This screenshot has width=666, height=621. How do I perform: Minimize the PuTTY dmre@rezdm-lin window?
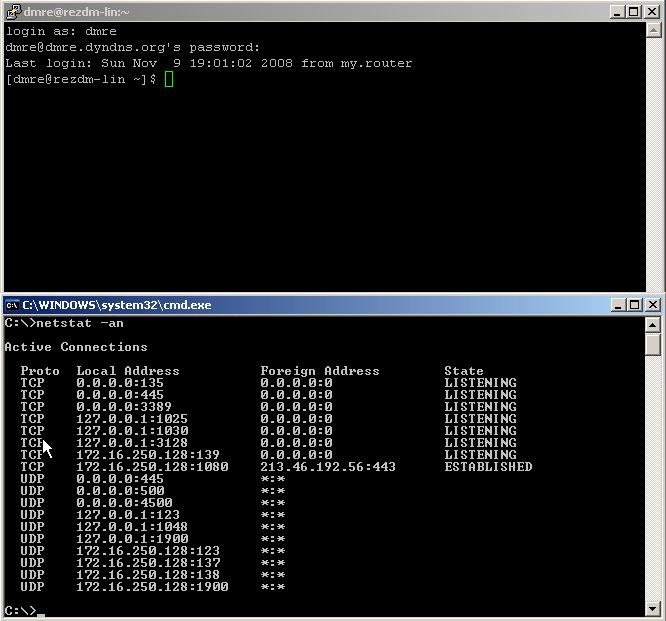[618, 12]
